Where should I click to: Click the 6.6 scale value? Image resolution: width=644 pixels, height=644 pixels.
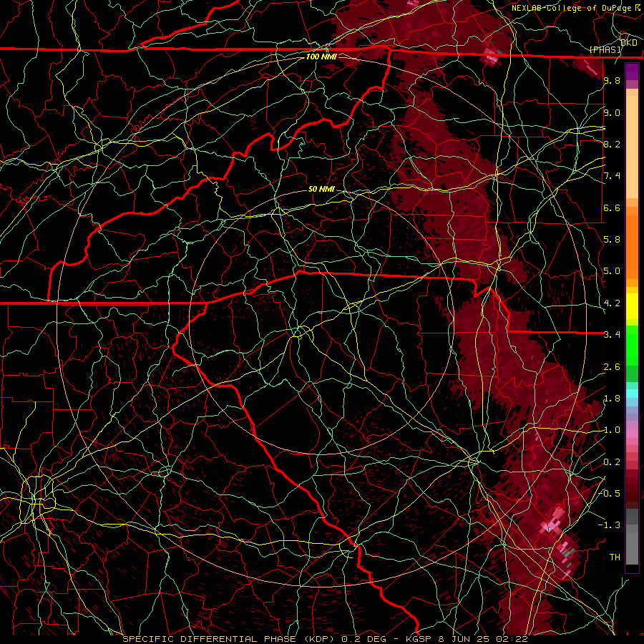[x=612, y=208]
